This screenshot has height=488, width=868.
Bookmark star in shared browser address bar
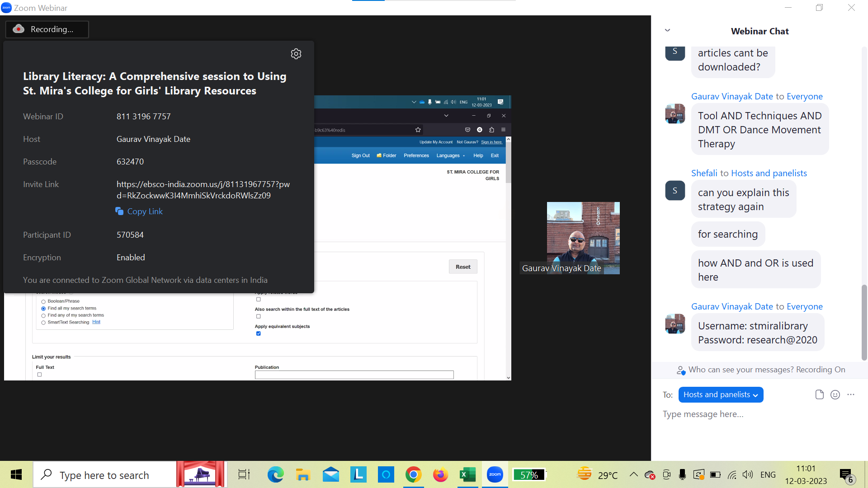(418, 130)
